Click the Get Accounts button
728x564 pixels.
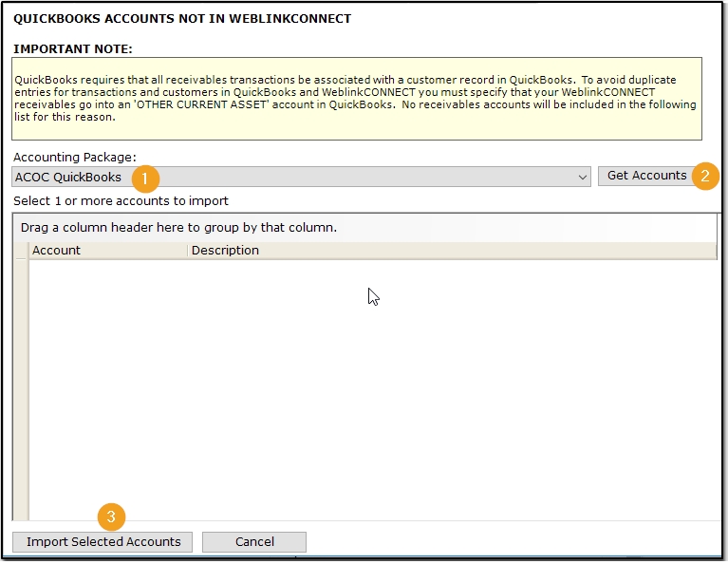click(646, 176)
